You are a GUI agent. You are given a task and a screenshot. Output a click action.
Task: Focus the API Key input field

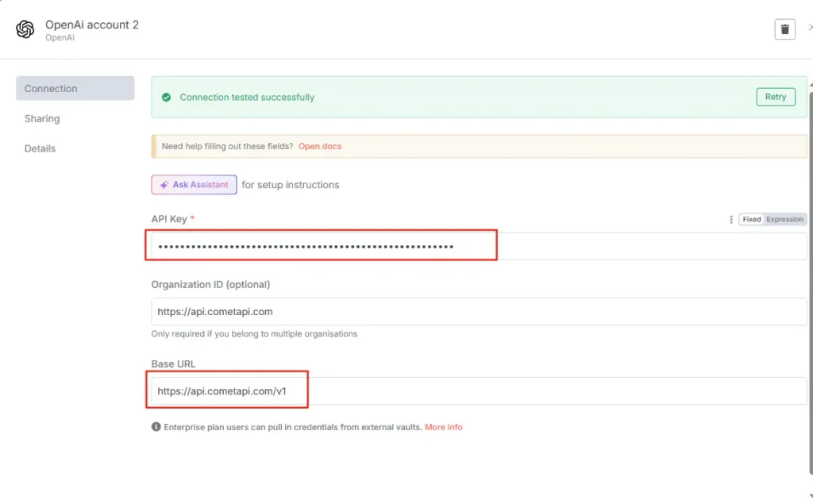479,246
